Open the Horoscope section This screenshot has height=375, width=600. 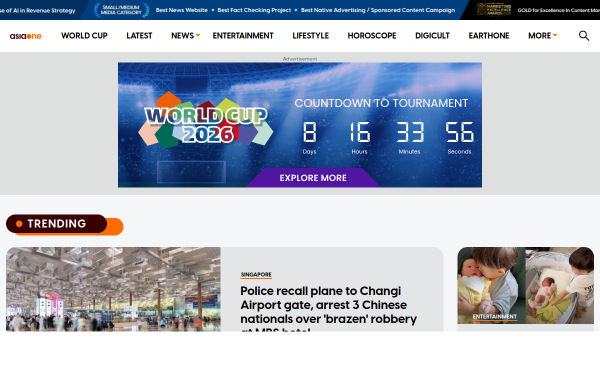coord(372,36)
